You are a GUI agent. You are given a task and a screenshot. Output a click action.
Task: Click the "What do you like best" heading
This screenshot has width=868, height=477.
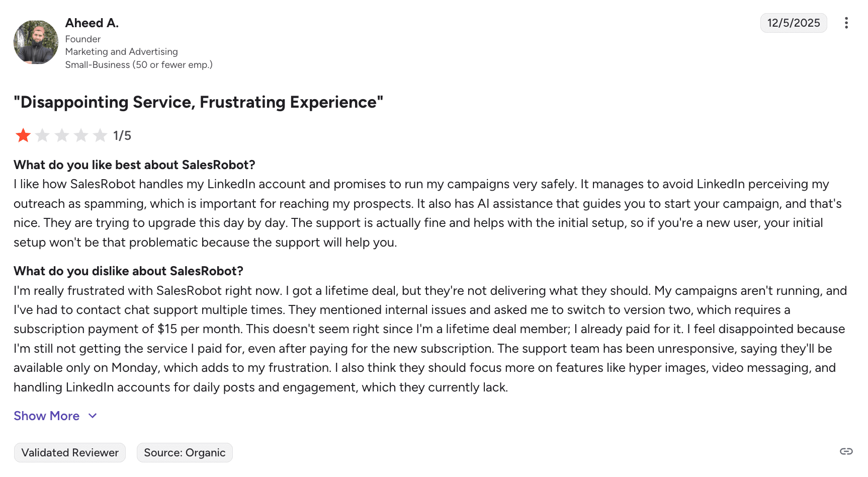click(x=134, y=165)
